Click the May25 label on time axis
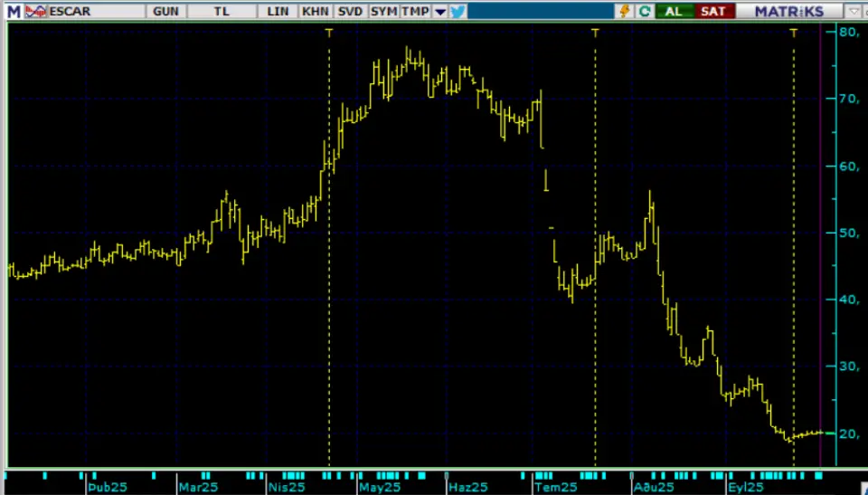 click(x=380, y=487)
